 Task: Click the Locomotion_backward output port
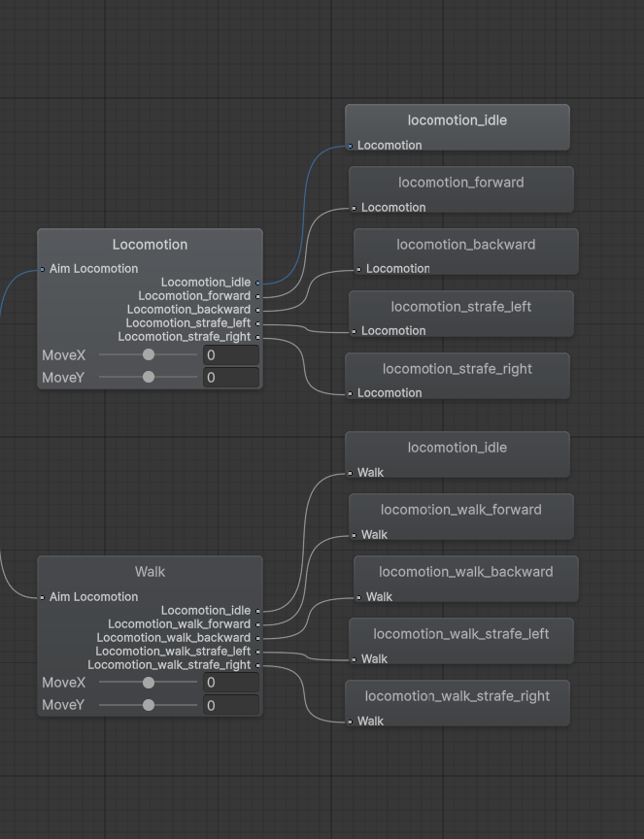click(257, 310)
